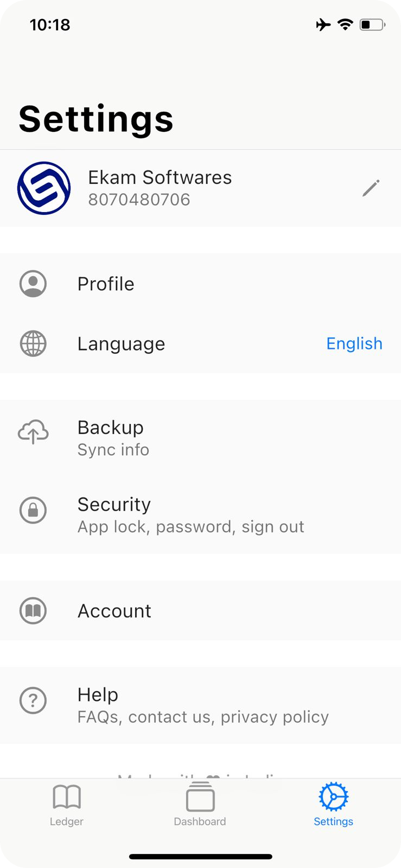Viewport: 401px width, 868px height.
Task: Open the Language menu row
Action: (121, 344)
